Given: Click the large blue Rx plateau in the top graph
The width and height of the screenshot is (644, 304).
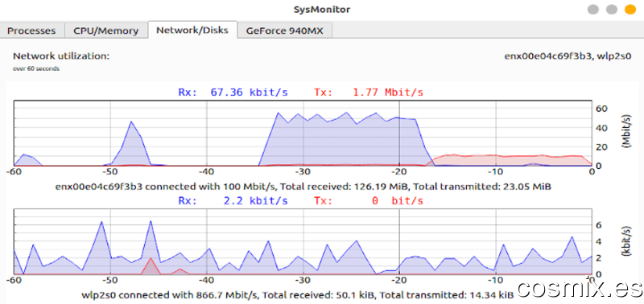Looking at the screenshot, I should (341, 142).
